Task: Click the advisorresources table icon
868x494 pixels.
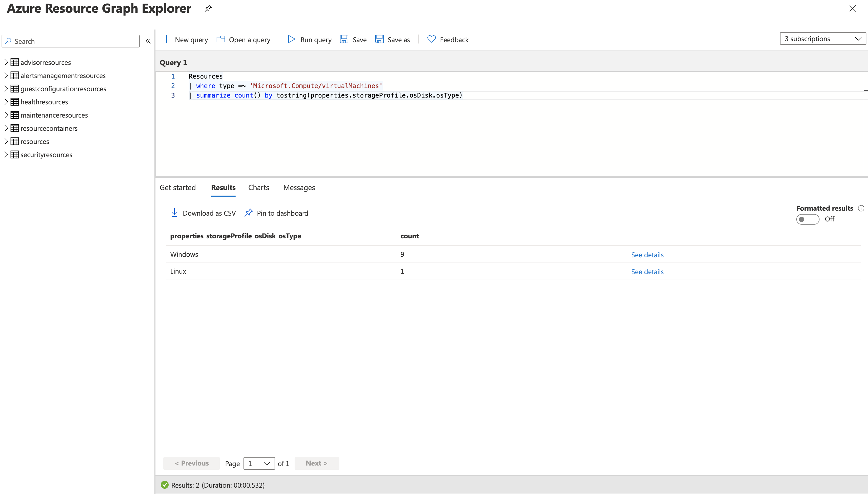Action: (x=14, y=62)
